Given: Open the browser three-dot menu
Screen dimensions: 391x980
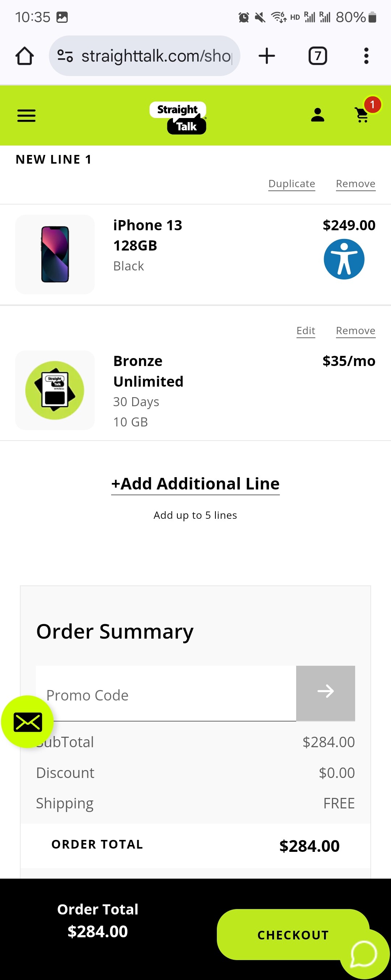Looking at the screenshot, I should pyautogui.click(x=366, y=56).
